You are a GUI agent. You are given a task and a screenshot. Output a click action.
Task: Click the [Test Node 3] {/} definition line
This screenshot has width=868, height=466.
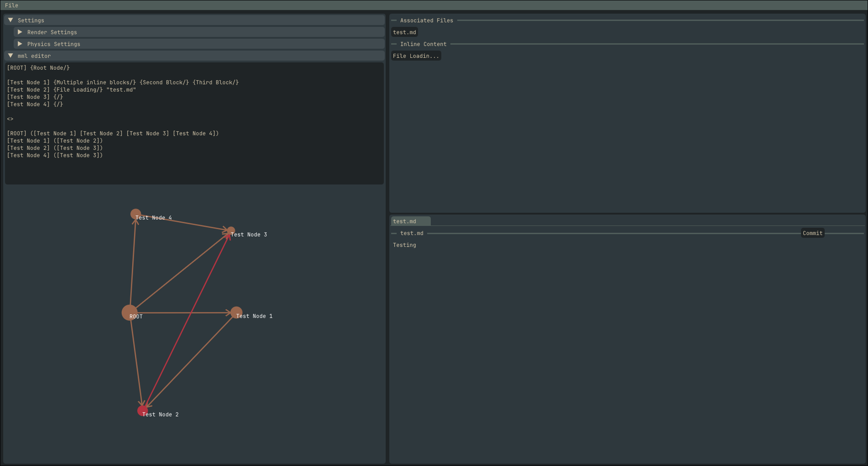click(35, 97)
